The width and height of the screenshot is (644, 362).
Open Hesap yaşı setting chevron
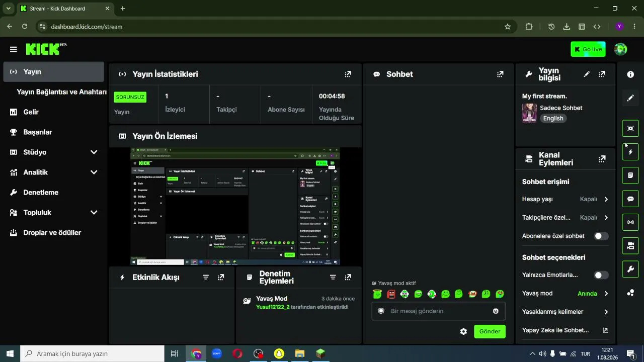(606, 199)
